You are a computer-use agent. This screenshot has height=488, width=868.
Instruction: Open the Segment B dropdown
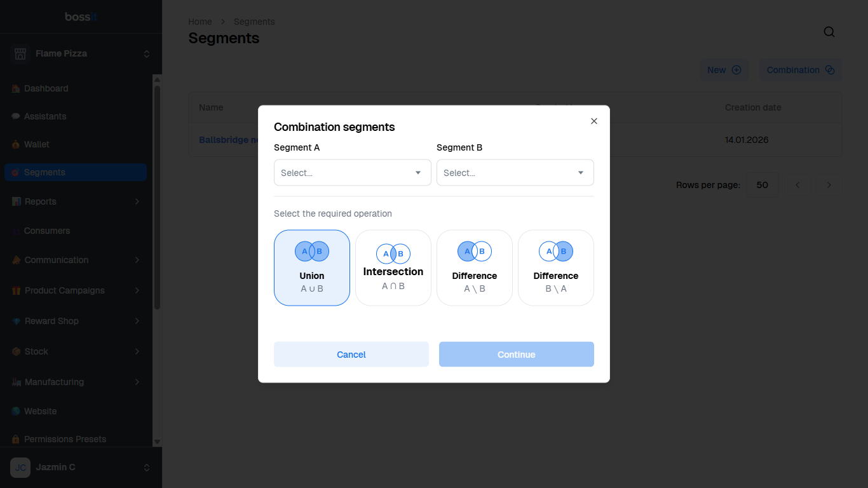515,173
